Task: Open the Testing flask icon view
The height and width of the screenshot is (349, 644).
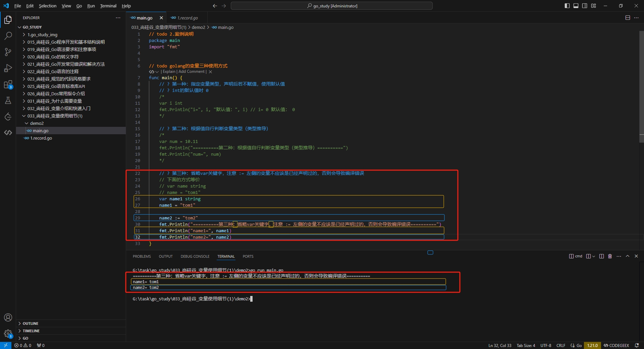Action: pyautogui.click(x=8, y=100)
